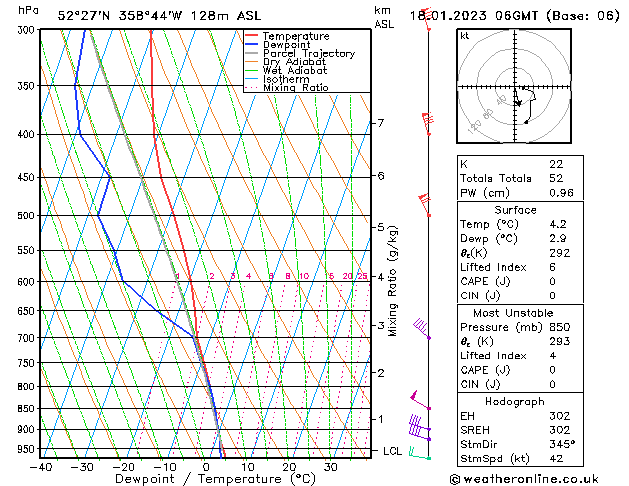
Task: Click the pink dotted Mixing Ratio legend line
Action: [252, 87]
